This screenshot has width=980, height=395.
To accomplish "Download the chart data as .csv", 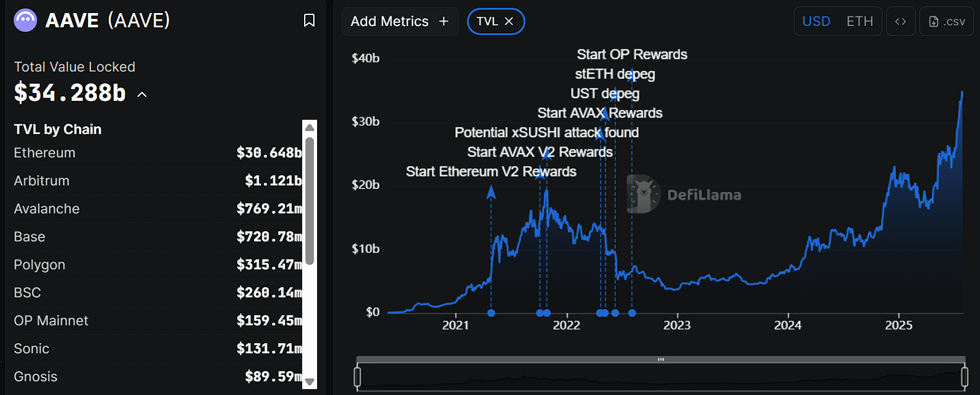I will tap(947, 21).
